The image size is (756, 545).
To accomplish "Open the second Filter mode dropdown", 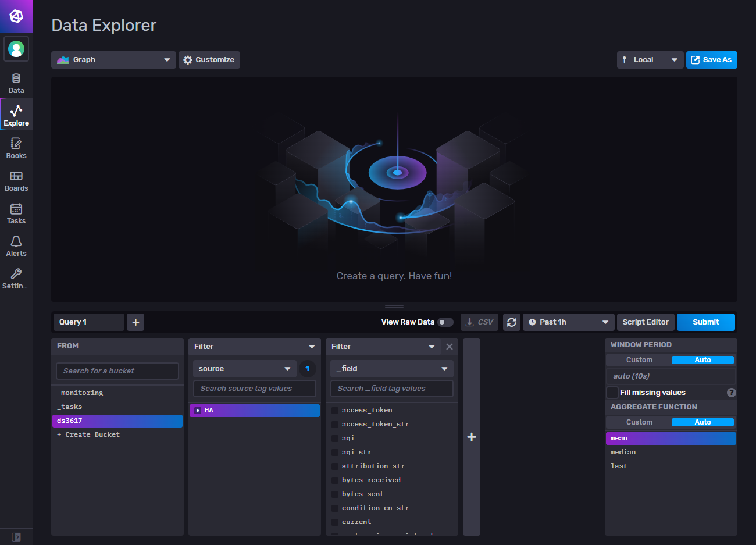I will point(383,347).
